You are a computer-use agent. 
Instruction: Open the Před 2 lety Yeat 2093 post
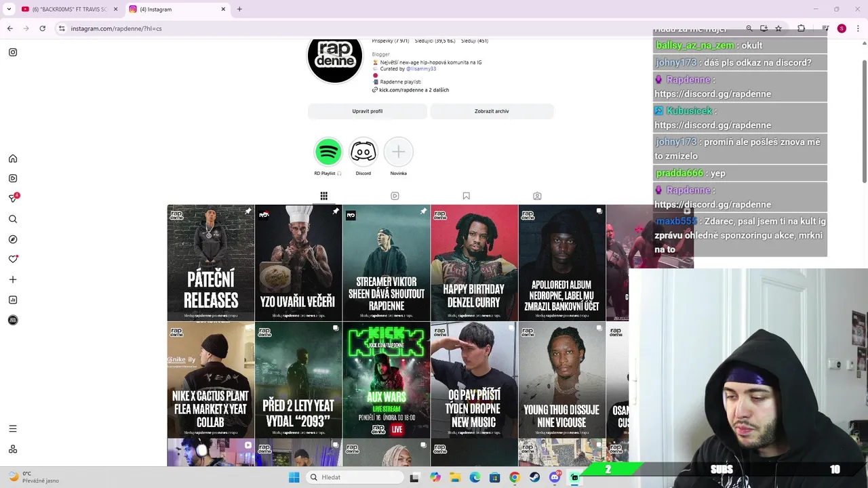click(298, 380)
